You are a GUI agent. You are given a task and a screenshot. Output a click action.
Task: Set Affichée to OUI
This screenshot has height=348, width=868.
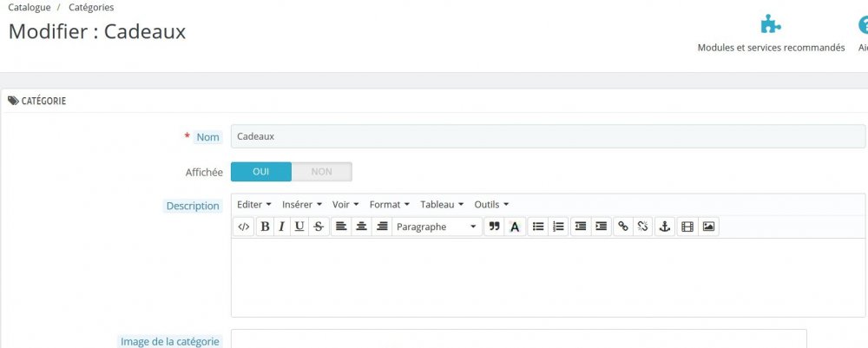[x=260, y=172]
